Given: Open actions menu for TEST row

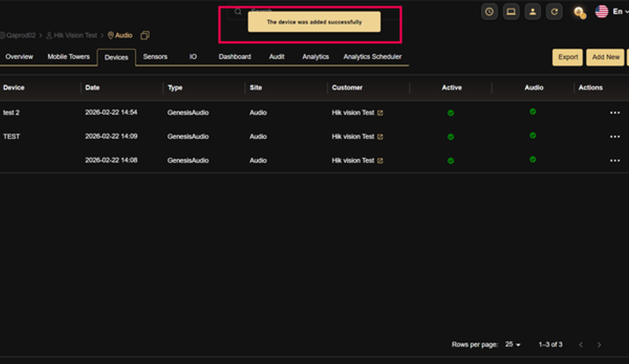Looking at the screenshot, I should pyautogui.click(x=615, y=137).
